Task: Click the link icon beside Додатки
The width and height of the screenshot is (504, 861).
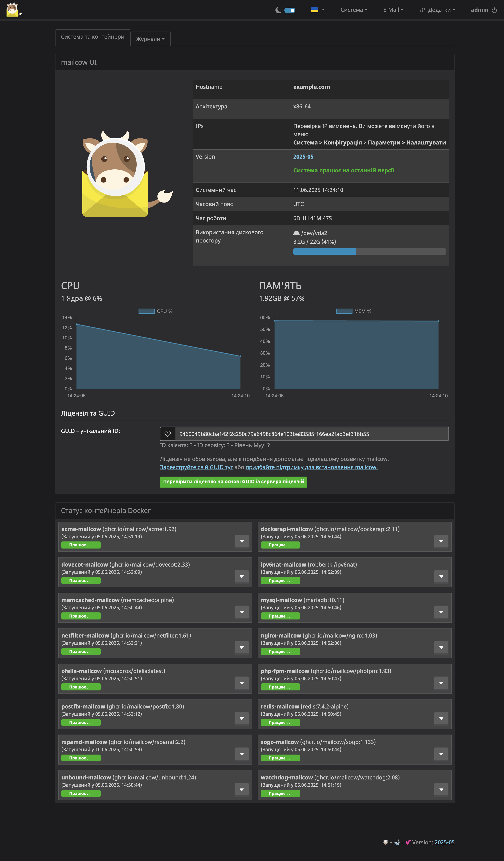Action: point(422,10)
